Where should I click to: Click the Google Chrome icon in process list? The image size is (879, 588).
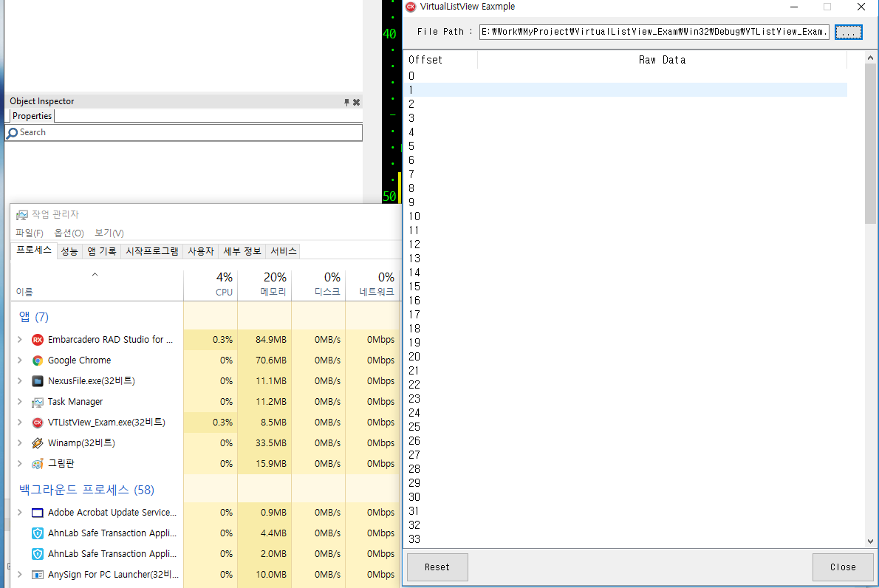pos(38,360)
